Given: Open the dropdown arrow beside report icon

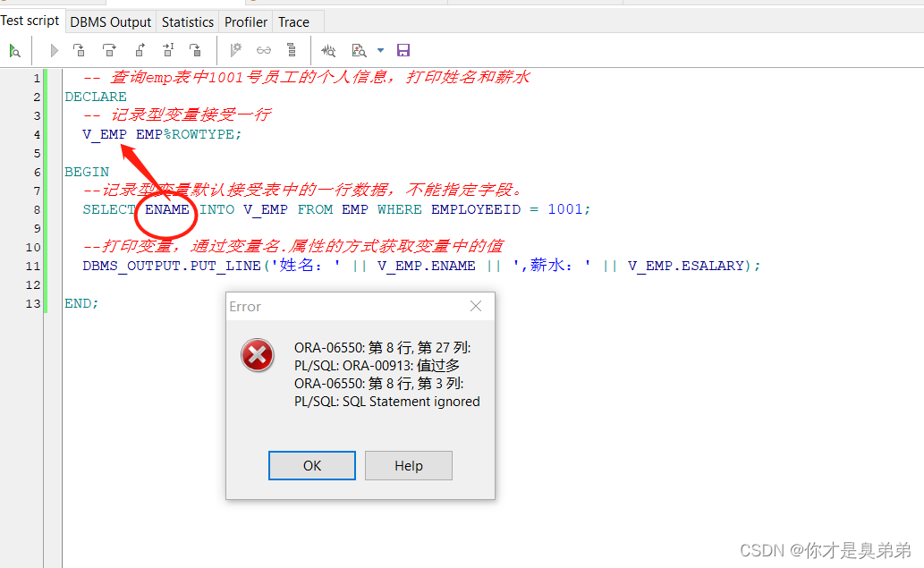Looking at the screenshot, I should click(380, 51).
